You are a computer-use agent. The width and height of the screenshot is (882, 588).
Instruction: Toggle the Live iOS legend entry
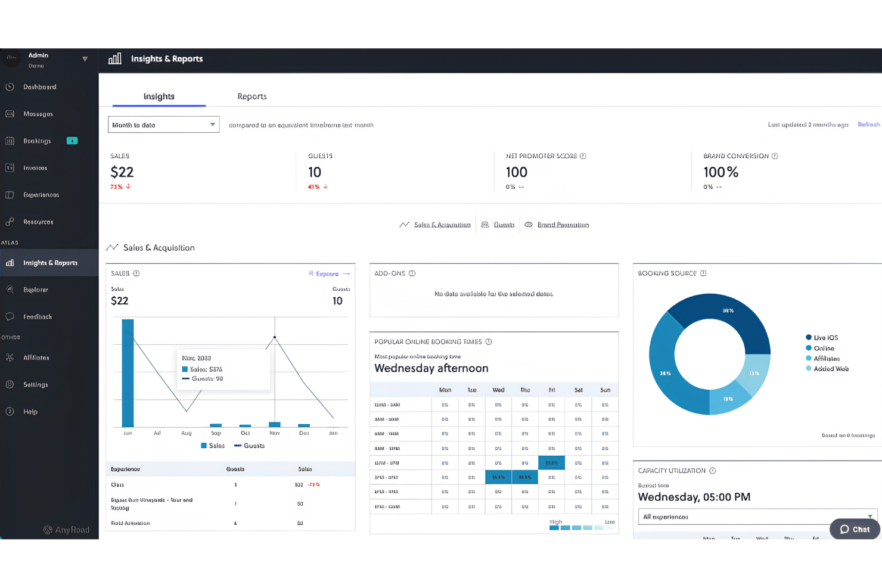coord(822,338)
